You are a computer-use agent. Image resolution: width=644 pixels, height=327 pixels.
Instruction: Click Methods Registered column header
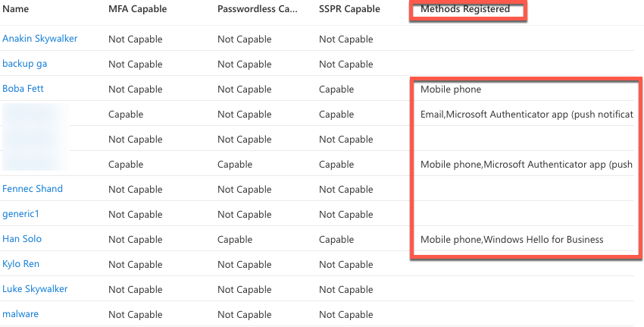pos(465,9)
